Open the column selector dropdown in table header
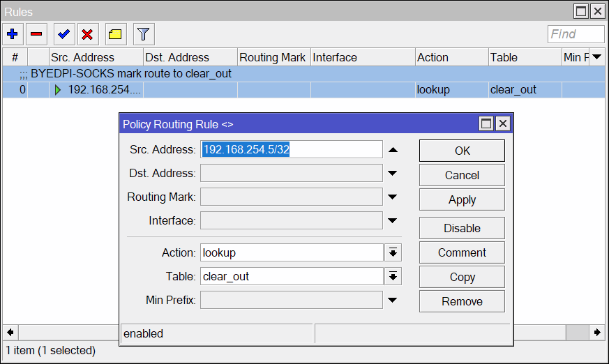 (597, 57)
